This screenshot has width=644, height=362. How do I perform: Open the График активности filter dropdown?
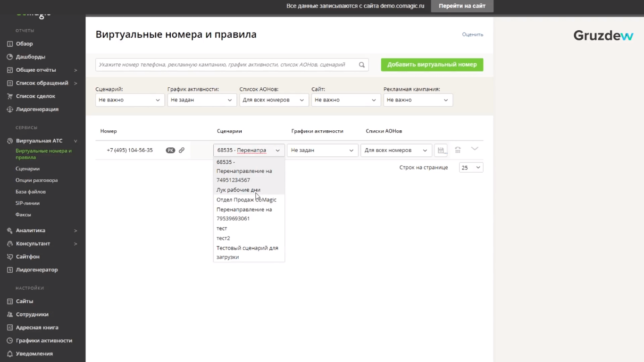click(x=202, y=100)
